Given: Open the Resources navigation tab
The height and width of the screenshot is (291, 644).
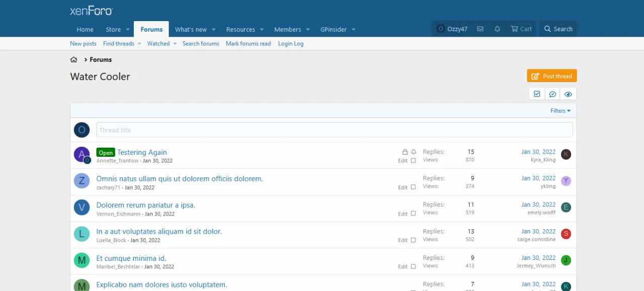Looking at the screenshot, I should (x=240, y=30).
